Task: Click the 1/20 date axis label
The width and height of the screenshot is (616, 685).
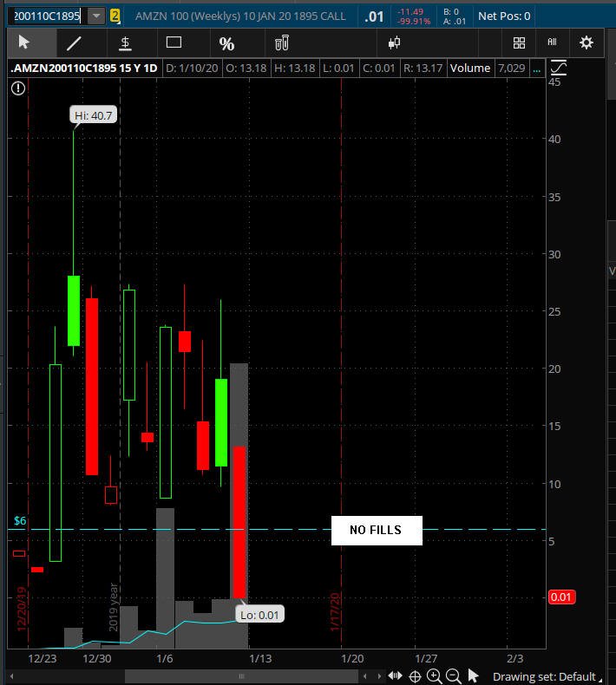Action: click(352, 658)
